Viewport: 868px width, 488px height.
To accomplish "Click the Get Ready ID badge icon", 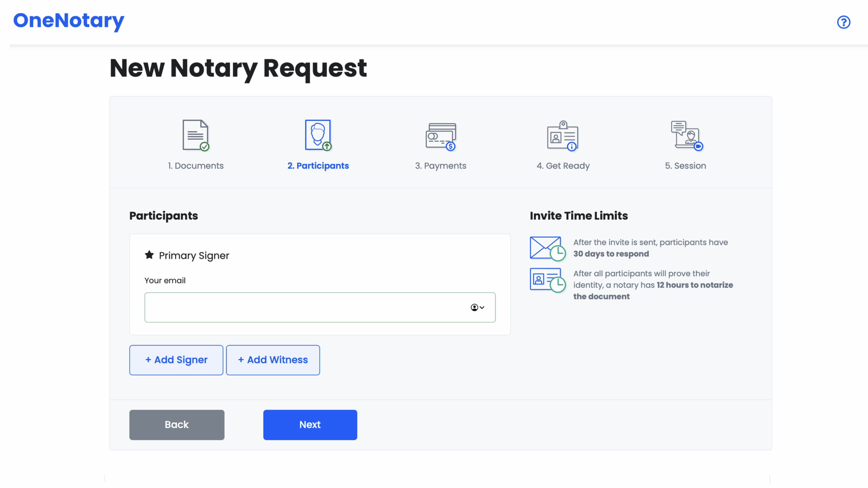I will [563, 136].
